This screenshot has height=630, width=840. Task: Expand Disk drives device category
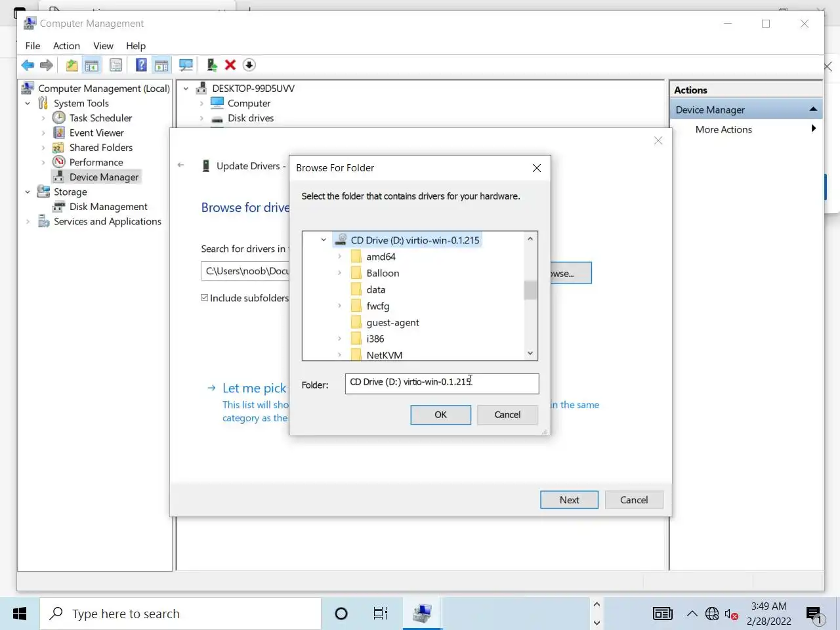click(x=202, y=118)
